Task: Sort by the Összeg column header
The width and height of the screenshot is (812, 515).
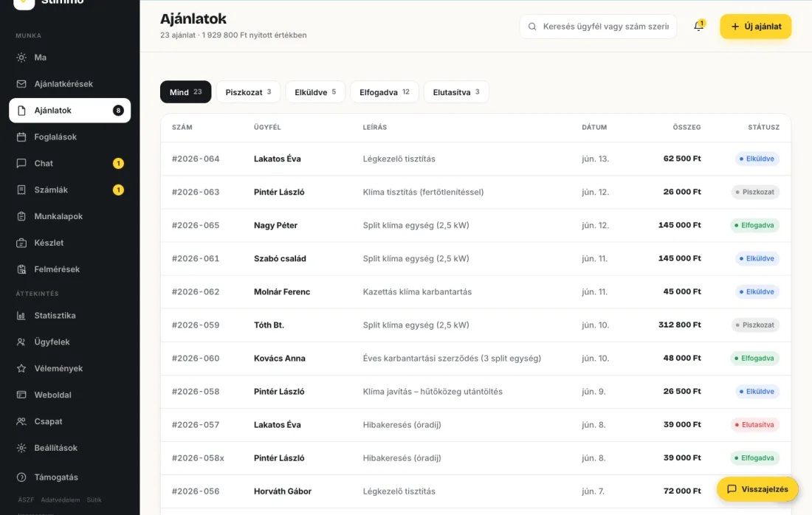Action: click(x=687, y=128)
